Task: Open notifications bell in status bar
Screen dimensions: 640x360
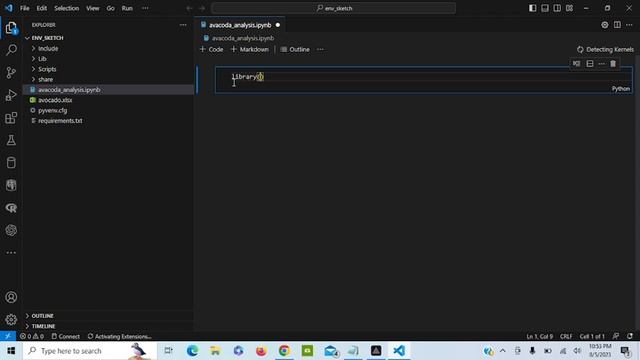Action: (630, 336)
